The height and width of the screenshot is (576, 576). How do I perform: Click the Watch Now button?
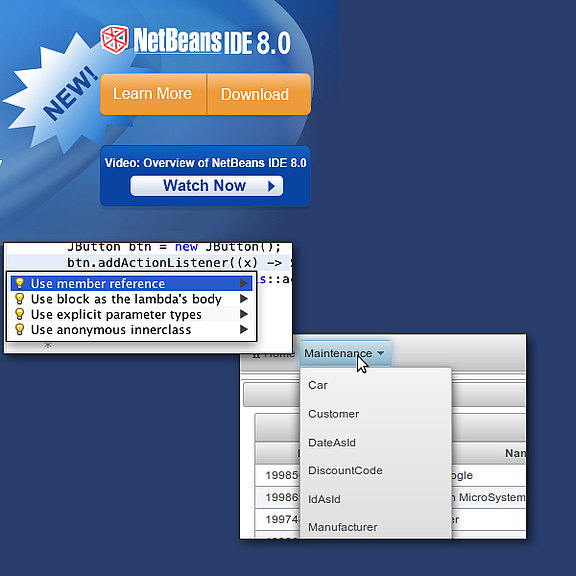click(x=206, y=186)
